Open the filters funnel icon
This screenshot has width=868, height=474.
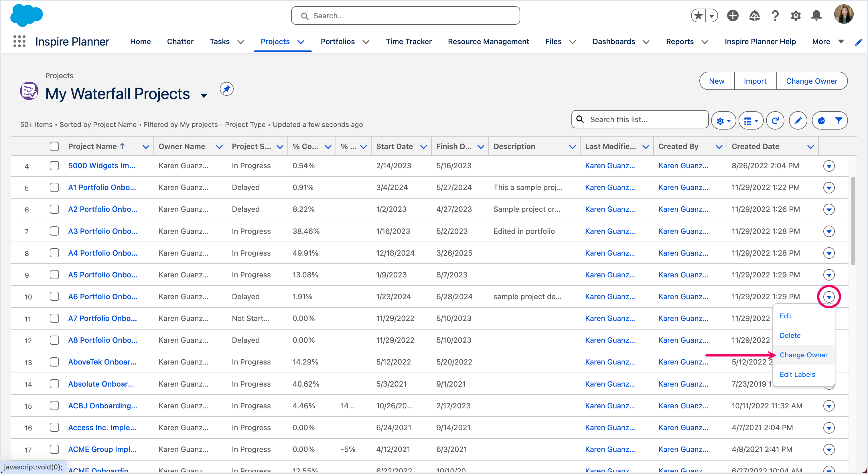click(x=838, y=120)
